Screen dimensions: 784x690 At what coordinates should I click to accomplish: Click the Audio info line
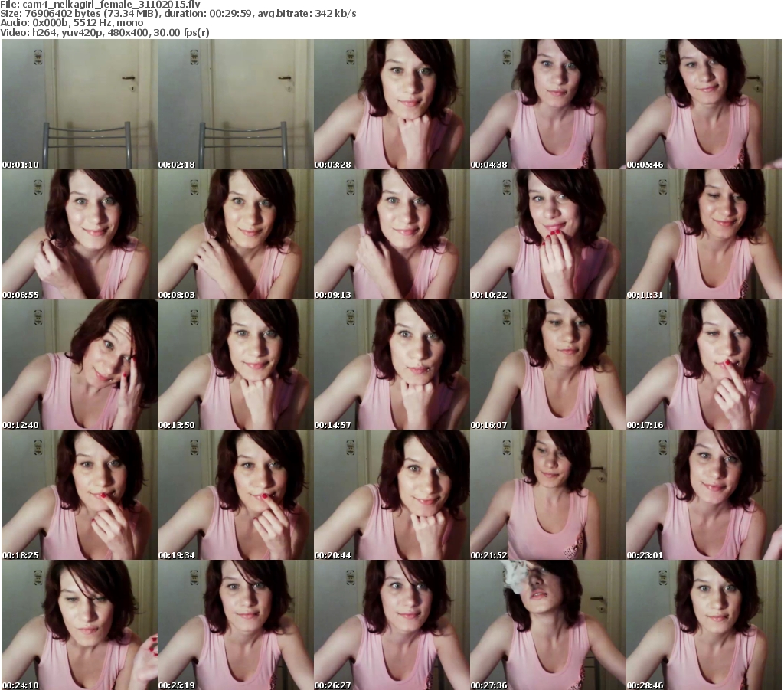71,23
